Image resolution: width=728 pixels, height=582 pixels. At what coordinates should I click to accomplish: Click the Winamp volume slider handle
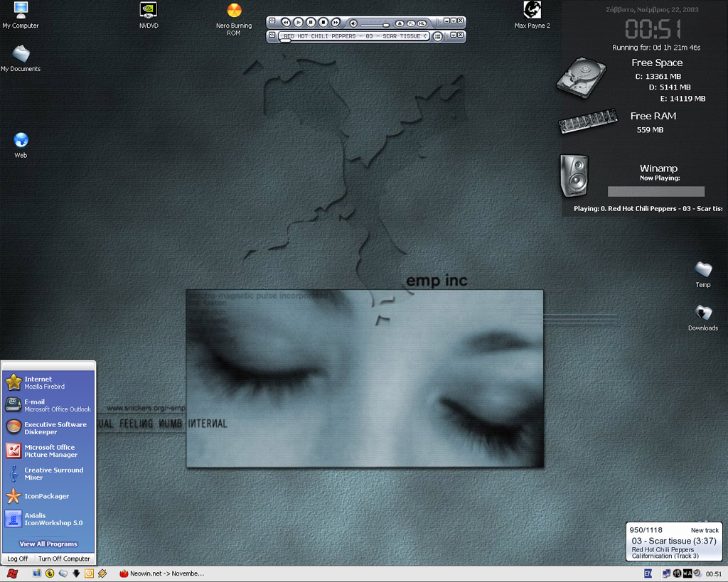coord(386,24)
